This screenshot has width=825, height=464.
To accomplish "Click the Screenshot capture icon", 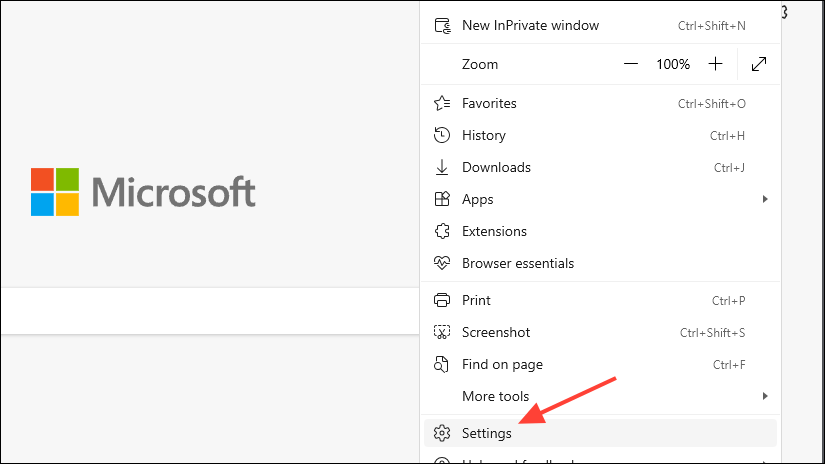I will pyautogui.click(x=442, y=332).
